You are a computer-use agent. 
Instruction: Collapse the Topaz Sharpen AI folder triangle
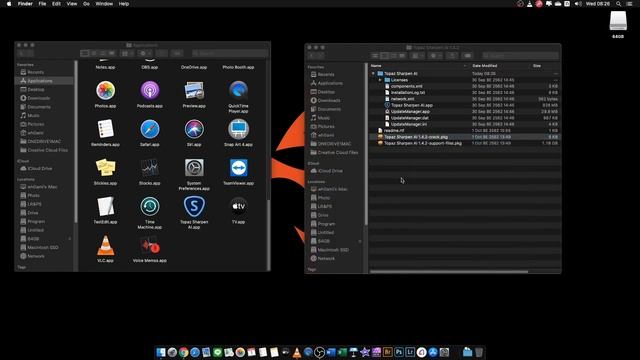coord(373,73)
